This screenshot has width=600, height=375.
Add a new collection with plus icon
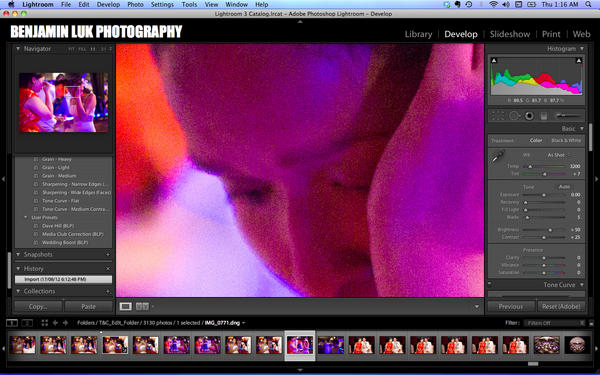[108, 291]
